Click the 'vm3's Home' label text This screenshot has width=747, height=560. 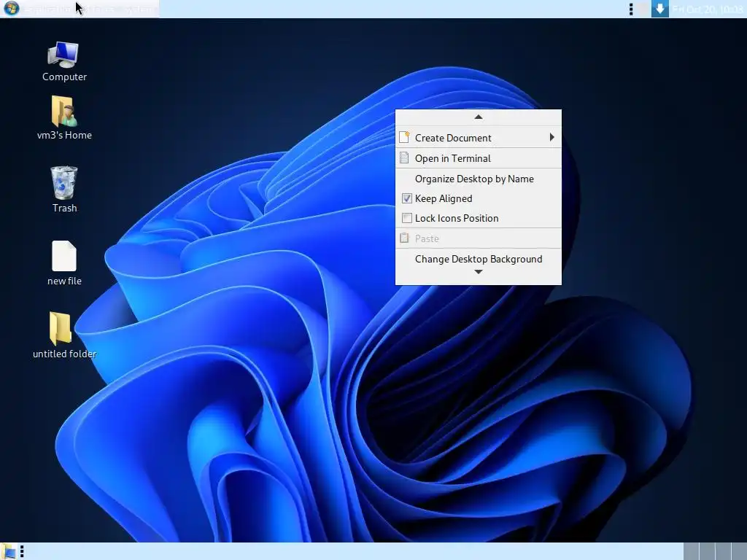64,135
